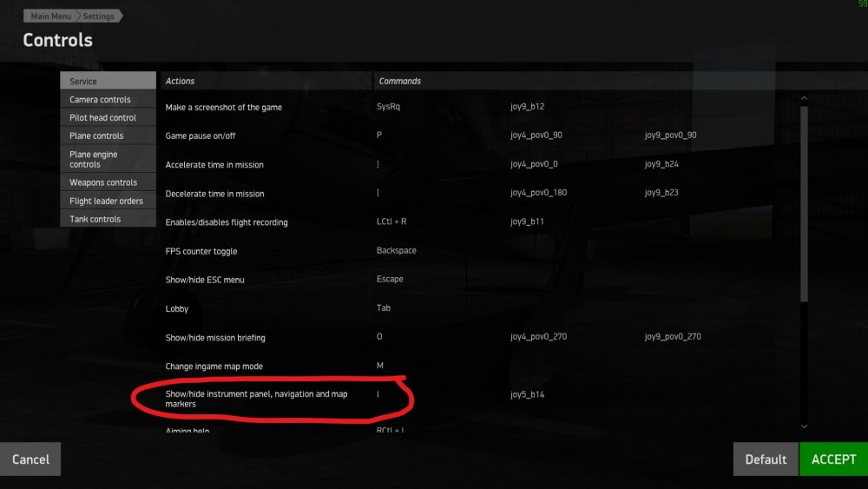Switch to Pilot head control category
The width and height of the screenshot is (868, 489).
coord(108,118)
